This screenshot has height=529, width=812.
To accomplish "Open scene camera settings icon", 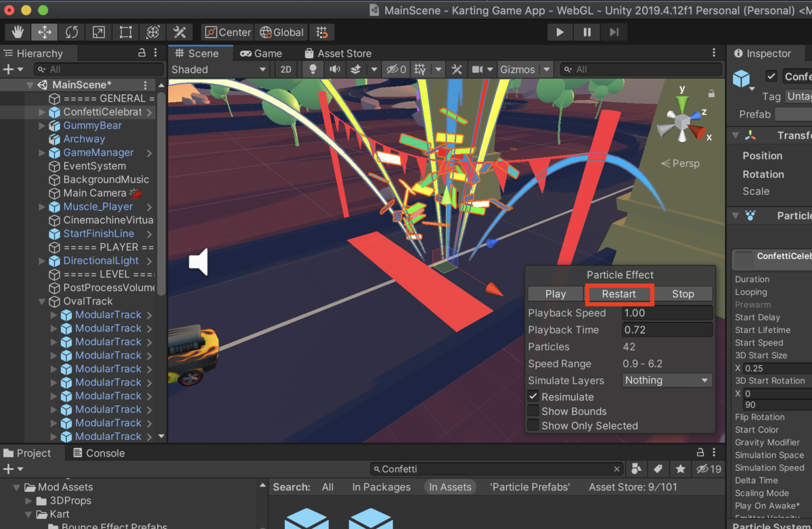I will (478, 69).
